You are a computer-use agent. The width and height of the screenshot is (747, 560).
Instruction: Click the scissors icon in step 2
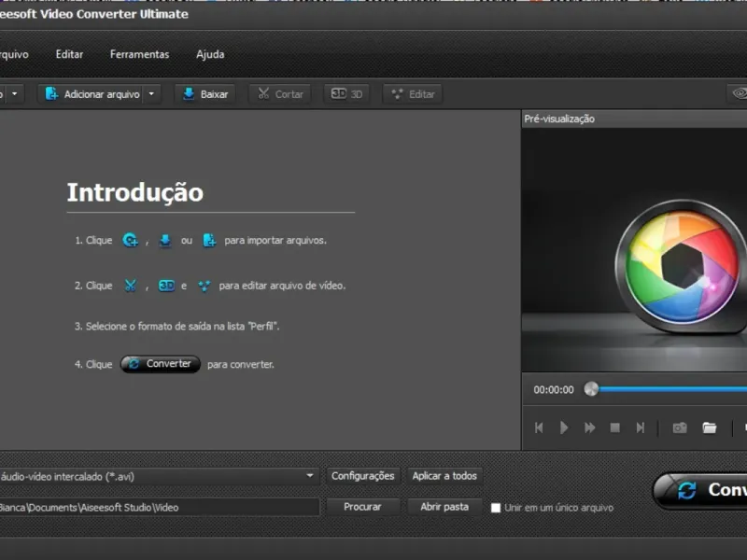(x=130, y=286)
